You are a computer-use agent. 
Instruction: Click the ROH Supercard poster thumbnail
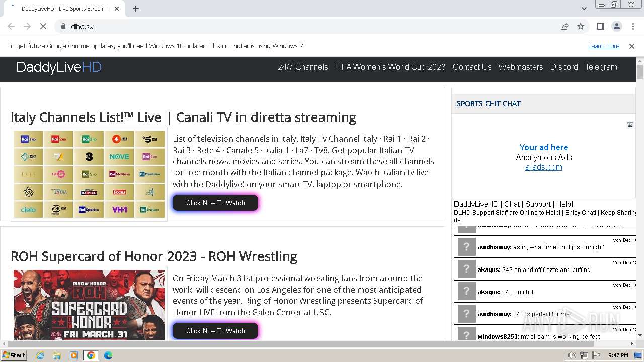coord(89,304)
